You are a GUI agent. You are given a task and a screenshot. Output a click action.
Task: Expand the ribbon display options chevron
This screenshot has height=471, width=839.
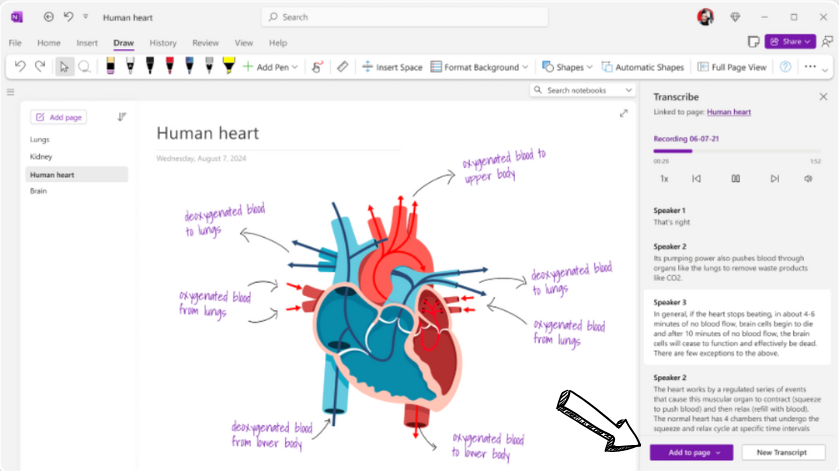point(825,71)
